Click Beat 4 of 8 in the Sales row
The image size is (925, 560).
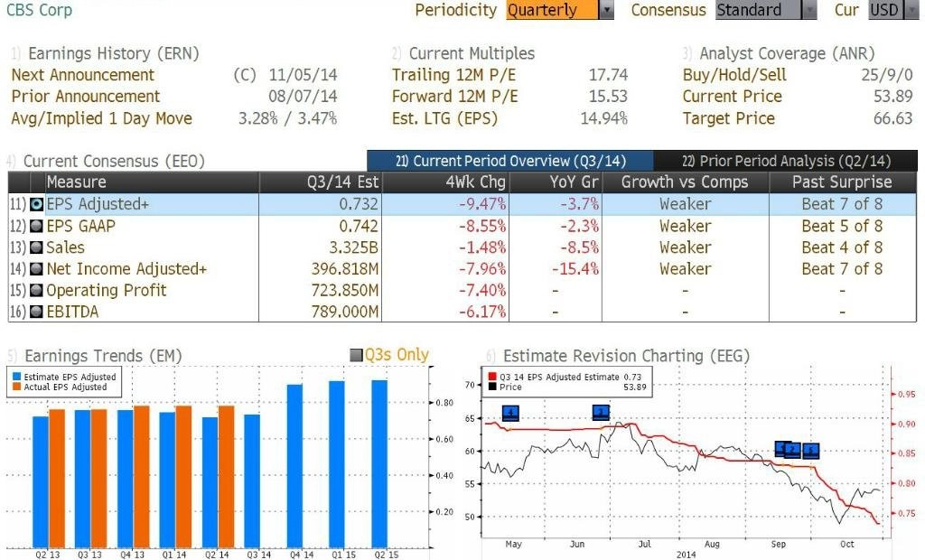click(x=842, y=247)
